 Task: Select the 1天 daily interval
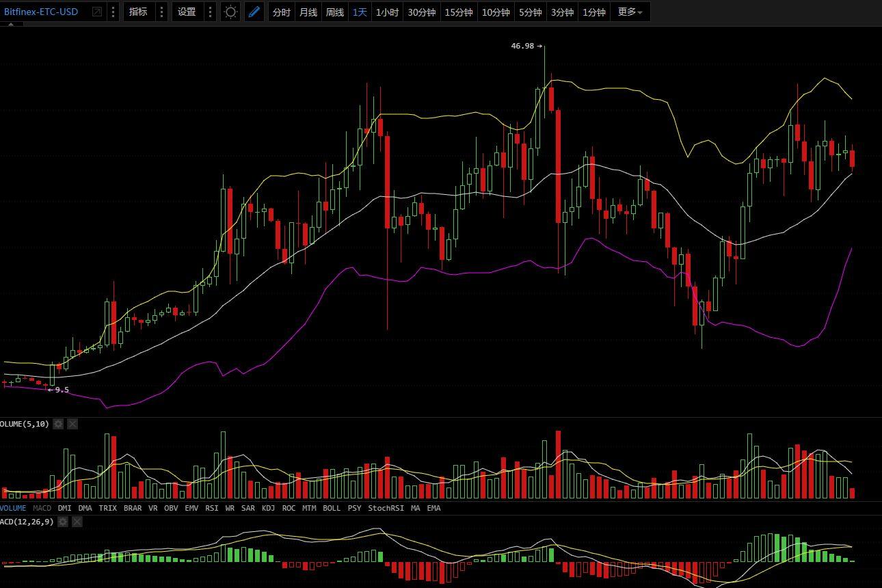tap(360, 12)
